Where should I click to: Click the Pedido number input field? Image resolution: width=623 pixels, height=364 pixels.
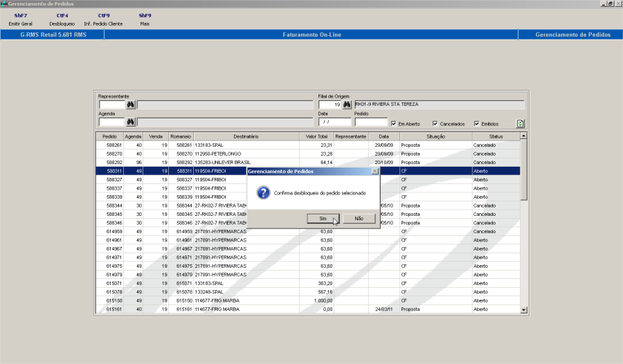[x=371, y=122]
